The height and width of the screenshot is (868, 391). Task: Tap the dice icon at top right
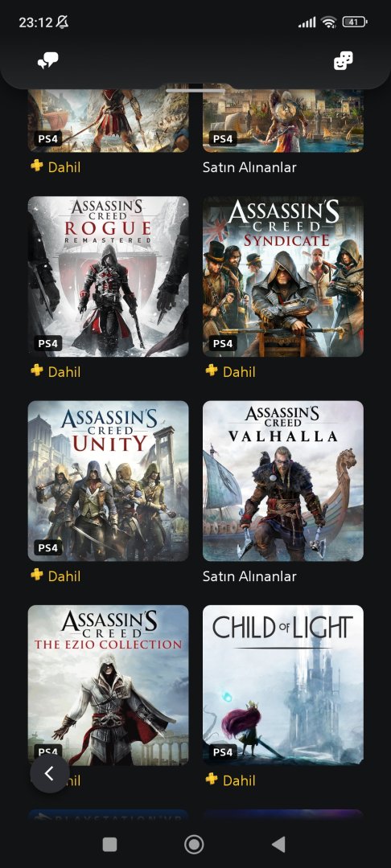344,60
